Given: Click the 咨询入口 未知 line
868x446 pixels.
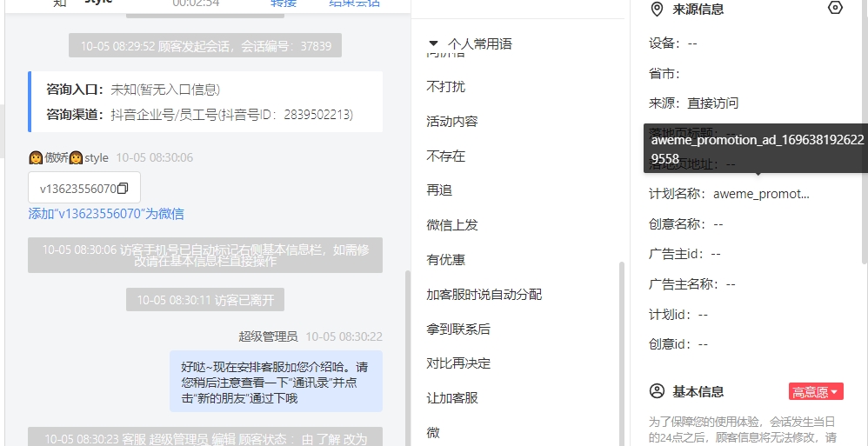Looking at the screenshot, I should [x=133, y=90].
